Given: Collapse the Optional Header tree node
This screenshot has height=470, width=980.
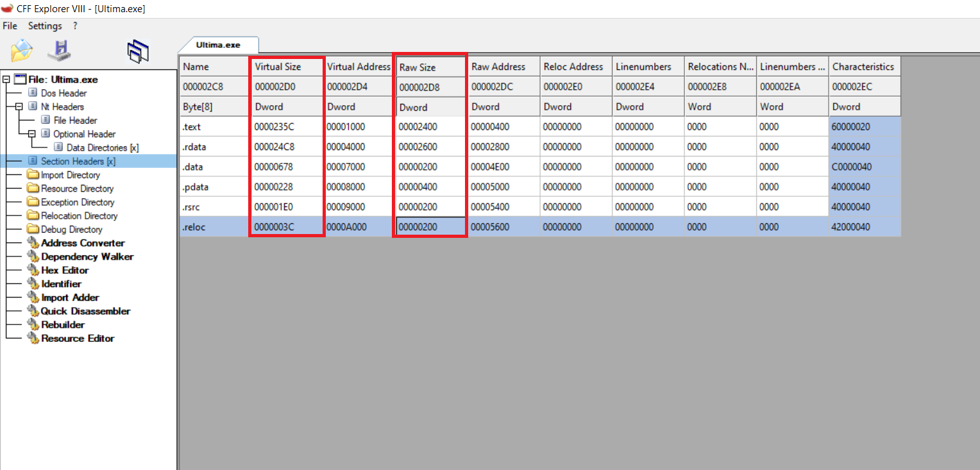Looking at the screenshot, I should coord(32,134).
